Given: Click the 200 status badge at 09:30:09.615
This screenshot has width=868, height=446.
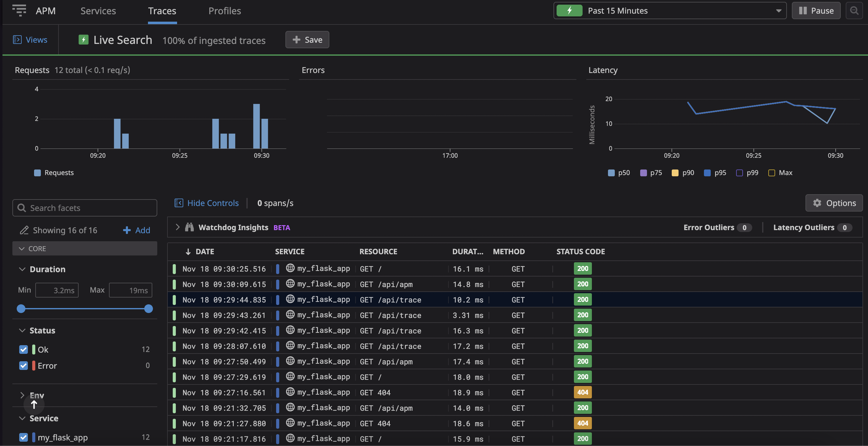Looking at the screenshot, I should pyautogui.click(x=583, y=284).
